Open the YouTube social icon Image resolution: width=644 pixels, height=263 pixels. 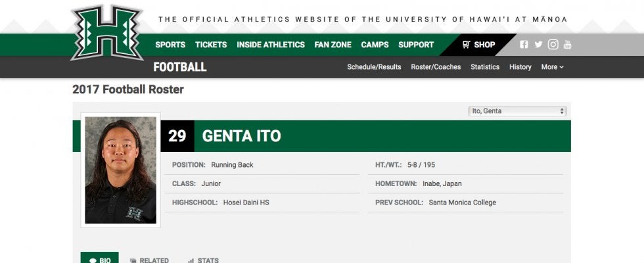567,45
